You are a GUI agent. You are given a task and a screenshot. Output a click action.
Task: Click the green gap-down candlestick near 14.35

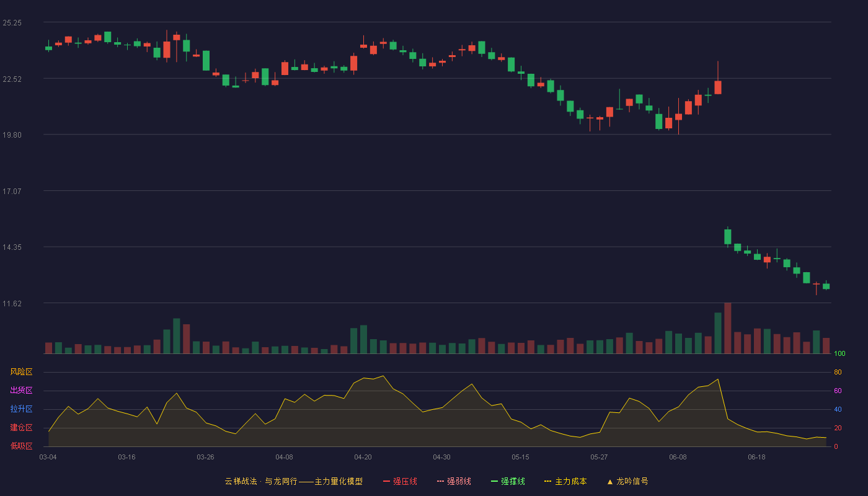(728, 237)
